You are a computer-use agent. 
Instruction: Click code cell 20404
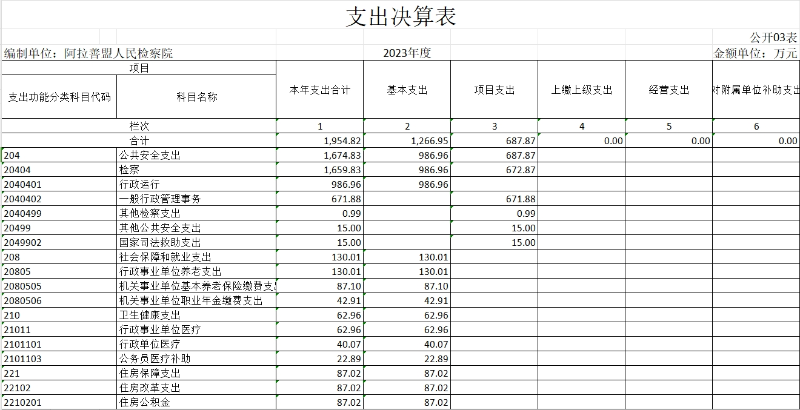(x=59, y=169)
